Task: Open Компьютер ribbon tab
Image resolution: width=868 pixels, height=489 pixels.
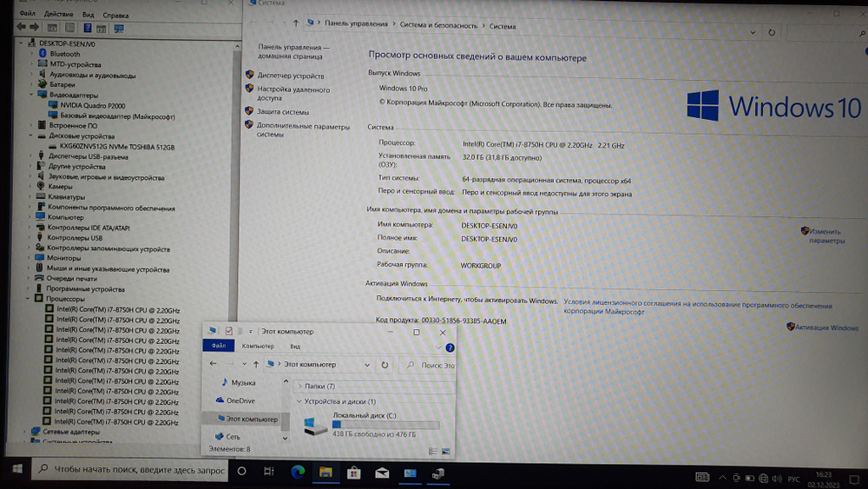Action: click(258, 346)
